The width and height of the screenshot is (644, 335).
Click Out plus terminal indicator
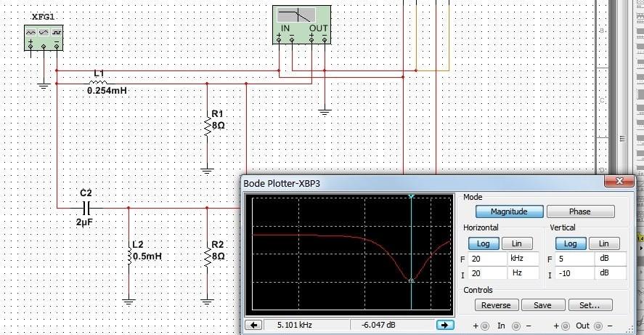(x=566, y=326)
